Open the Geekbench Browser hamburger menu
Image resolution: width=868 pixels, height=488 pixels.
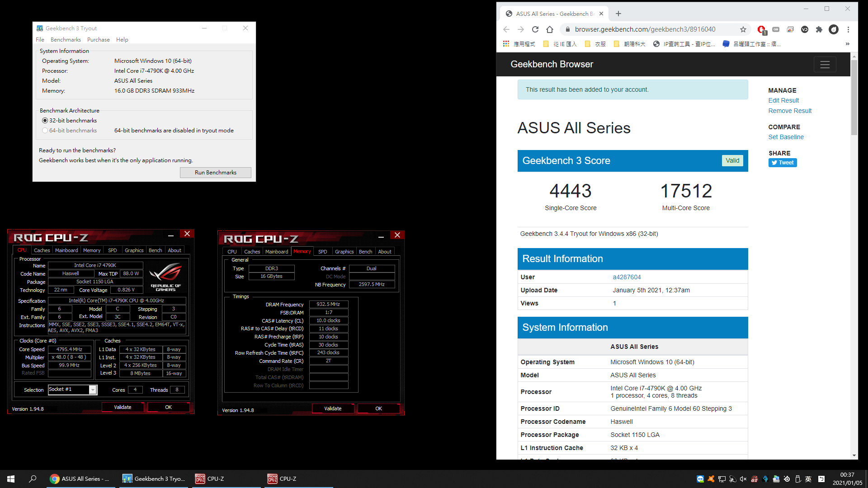pos(825,65)
